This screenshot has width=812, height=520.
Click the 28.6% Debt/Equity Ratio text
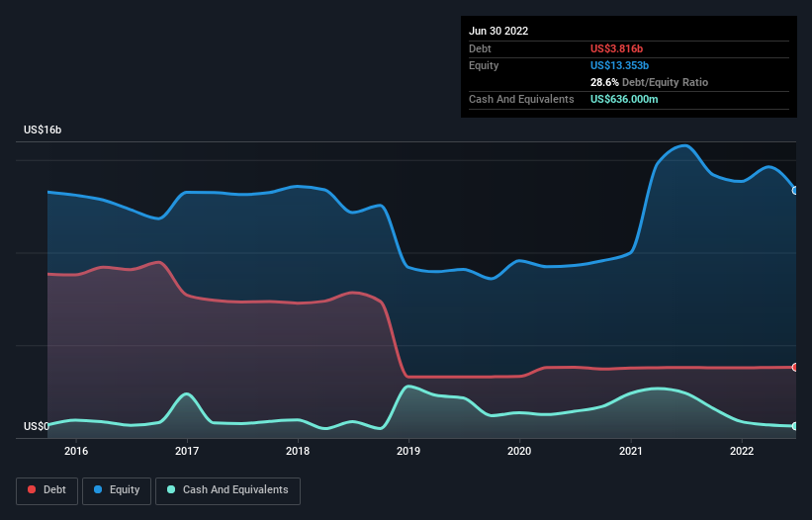click(x=650, y=82)
